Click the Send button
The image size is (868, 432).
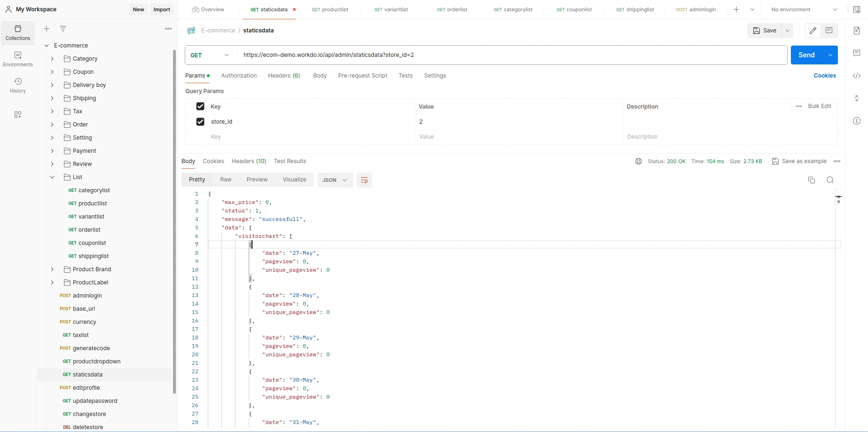(x=807, y=55)
